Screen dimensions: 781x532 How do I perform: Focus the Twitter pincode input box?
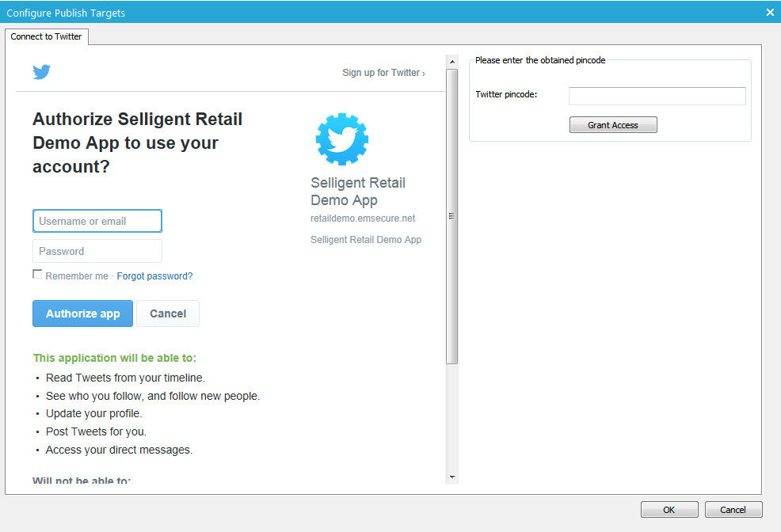tap(657, 96)
